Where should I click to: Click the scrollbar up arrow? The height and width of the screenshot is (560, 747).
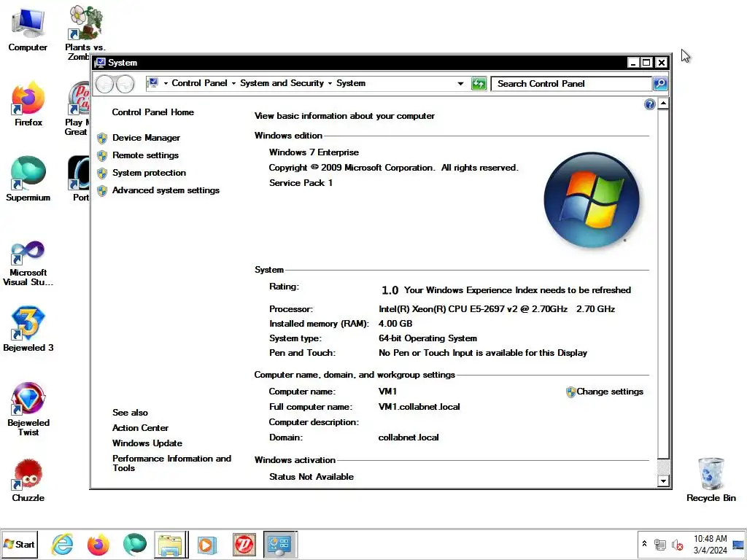(x=663, y=104)
